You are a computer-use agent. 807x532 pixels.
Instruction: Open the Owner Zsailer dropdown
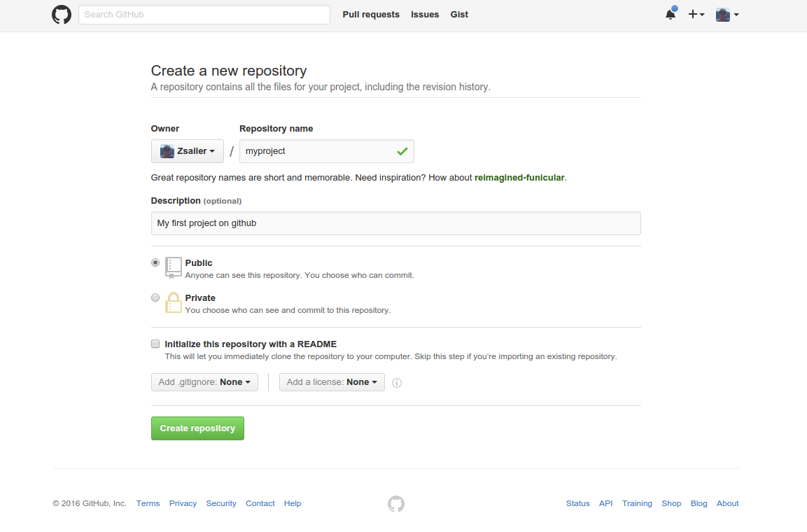[x=187, y=151]
